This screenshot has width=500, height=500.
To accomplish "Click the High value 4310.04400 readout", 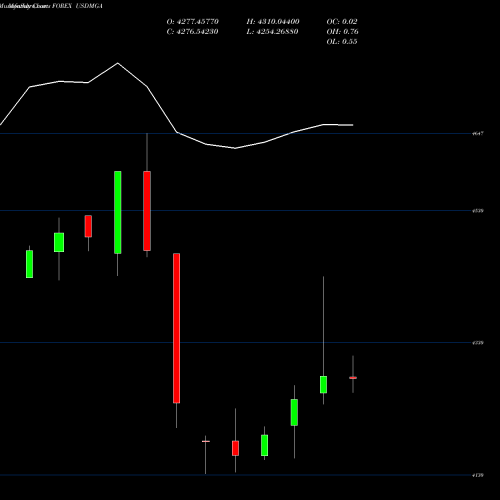I will 273,22.
